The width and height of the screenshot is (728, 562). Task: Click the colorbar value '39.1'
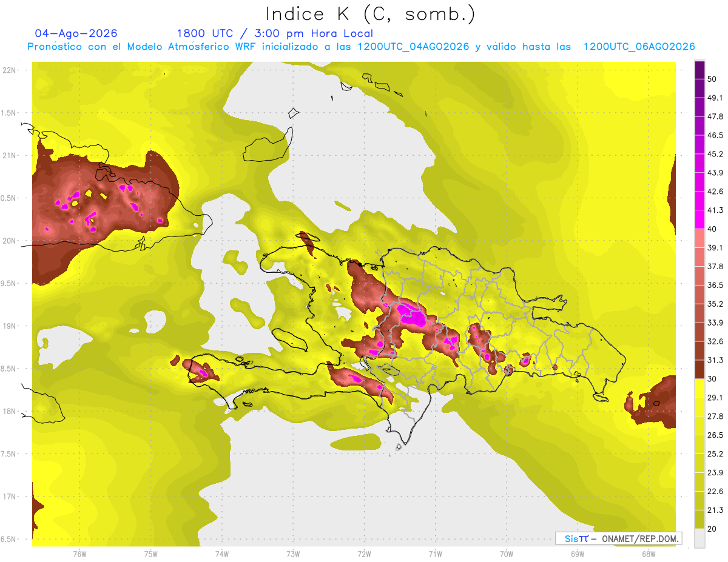pyautogui.click(x=715, y=247)
